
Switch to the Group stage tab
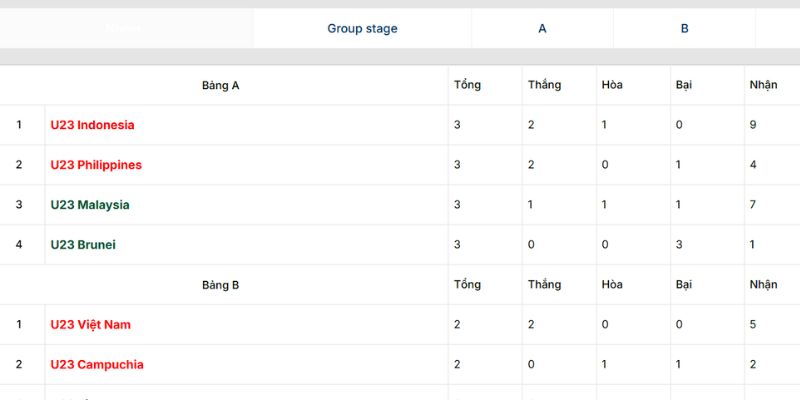362,29
